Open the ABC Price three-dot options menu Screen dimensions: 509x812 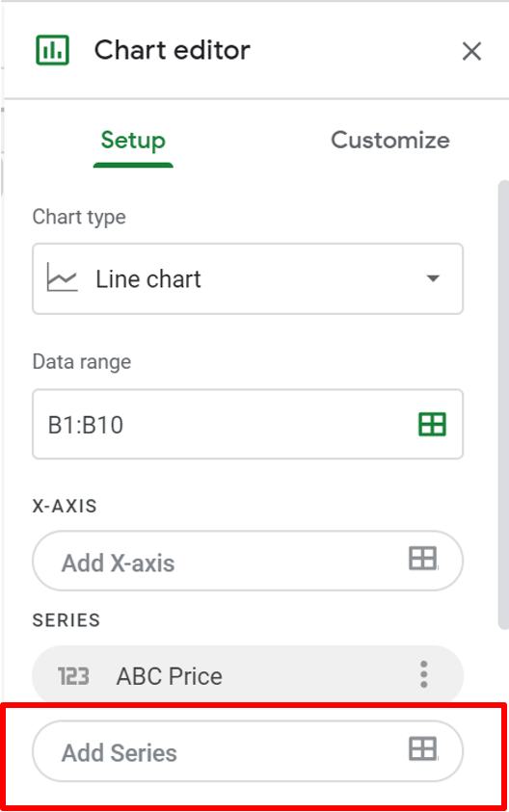click(x=424, y=675)
